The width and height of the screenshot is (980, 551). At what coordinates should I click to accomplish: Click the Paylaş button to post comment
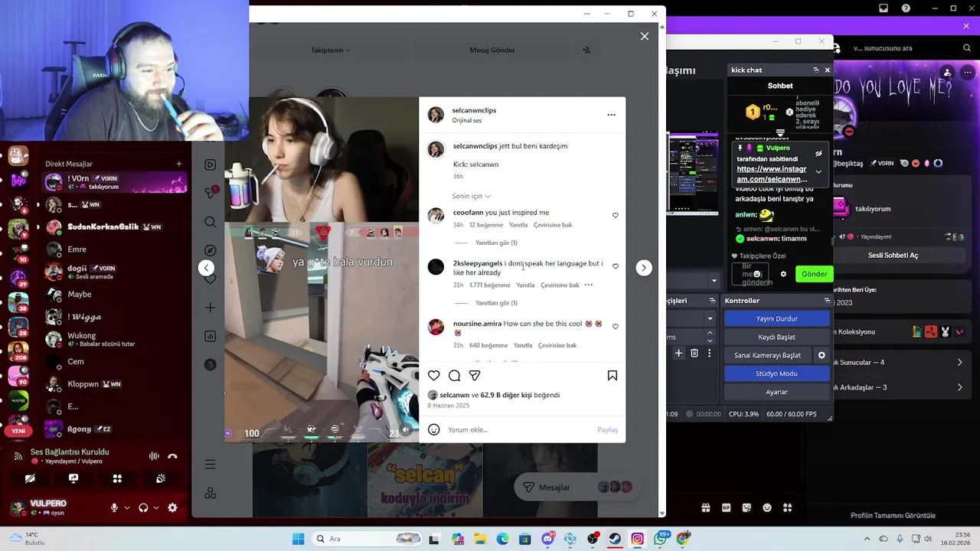pyautogui.click(x=607, y=430)
